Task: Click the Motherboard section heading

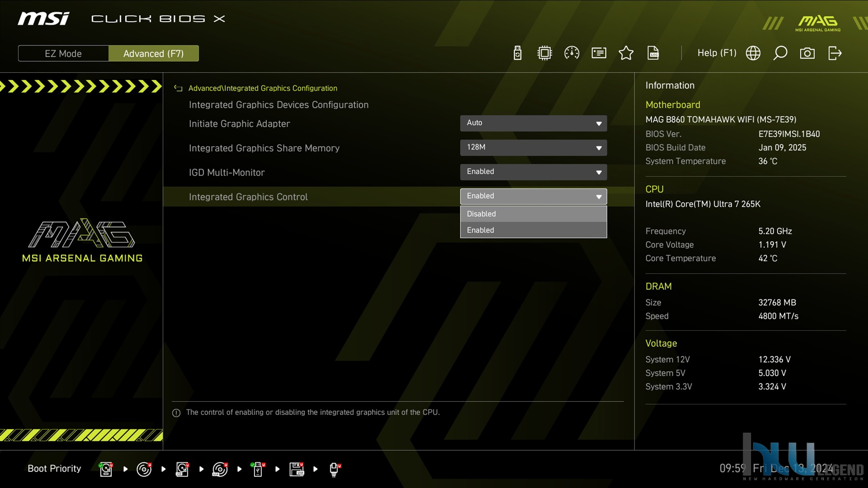Action: (673, 105)
